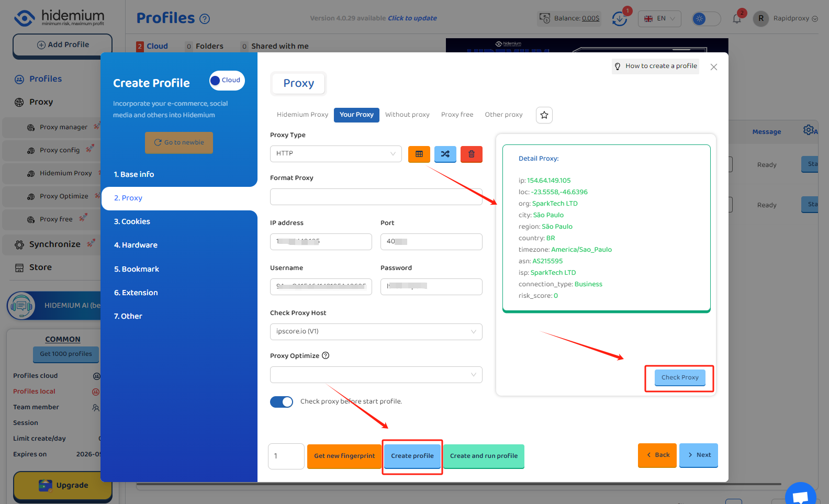Screen dimensions: 829x504
Task: Click the IP address input field
Action: (321, 242)
